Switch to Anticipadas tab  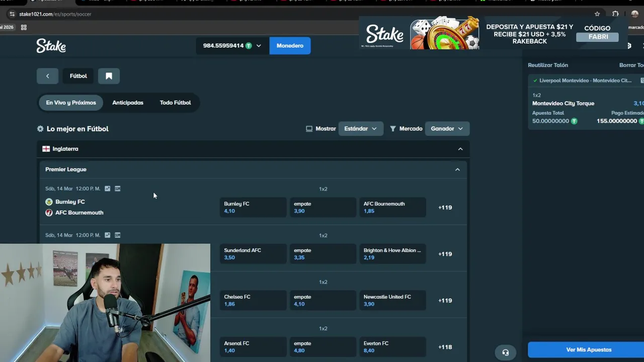pos(128,103)
